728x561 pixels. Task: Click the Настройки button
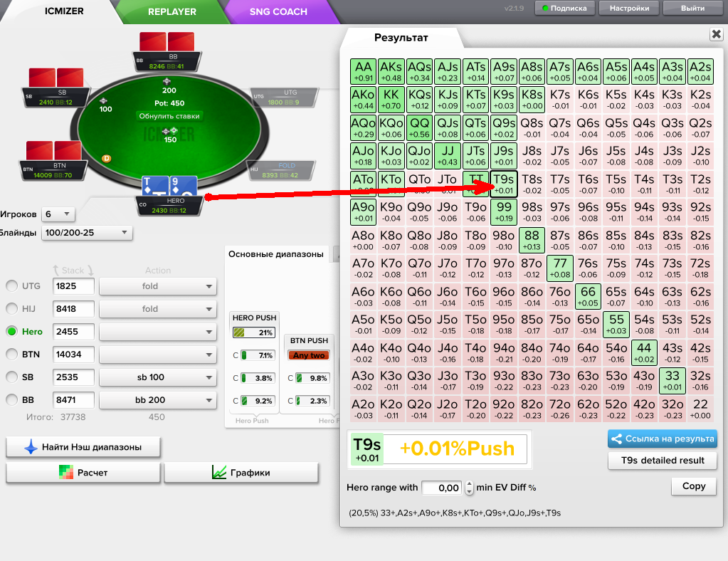point(629,8)
